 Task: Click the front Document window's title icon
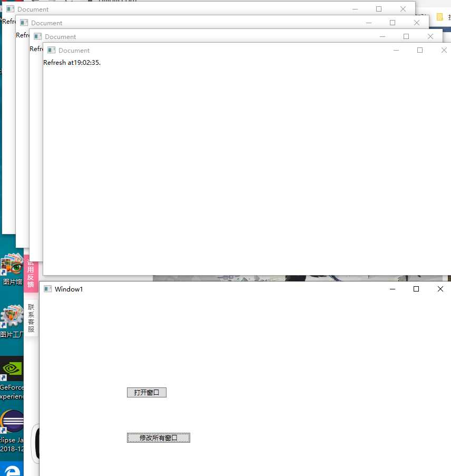click(x=51, y=50)
